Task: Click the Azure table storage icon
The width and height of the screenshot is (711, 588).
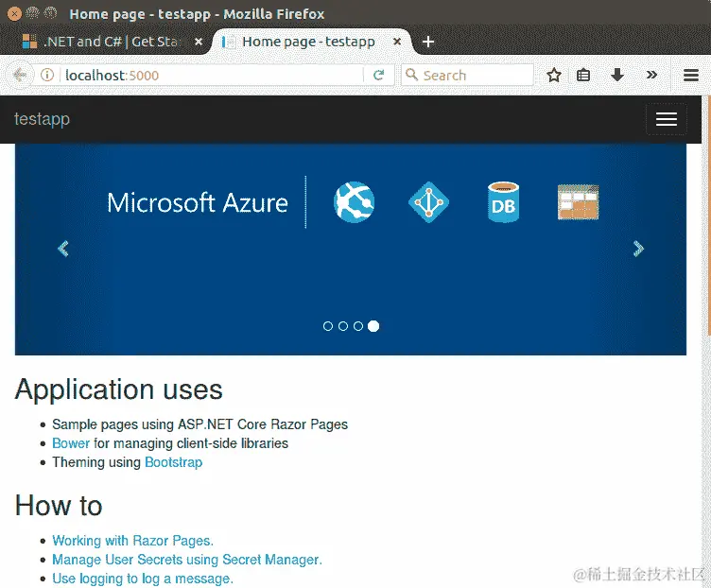Action: tap(578, 202)
